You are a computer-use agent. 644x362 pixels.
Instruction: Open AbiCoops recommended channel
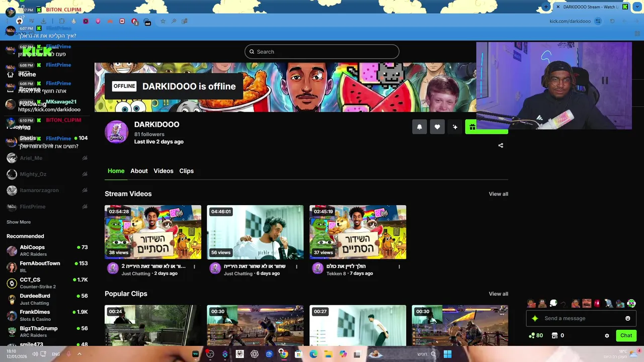[47, 250]
